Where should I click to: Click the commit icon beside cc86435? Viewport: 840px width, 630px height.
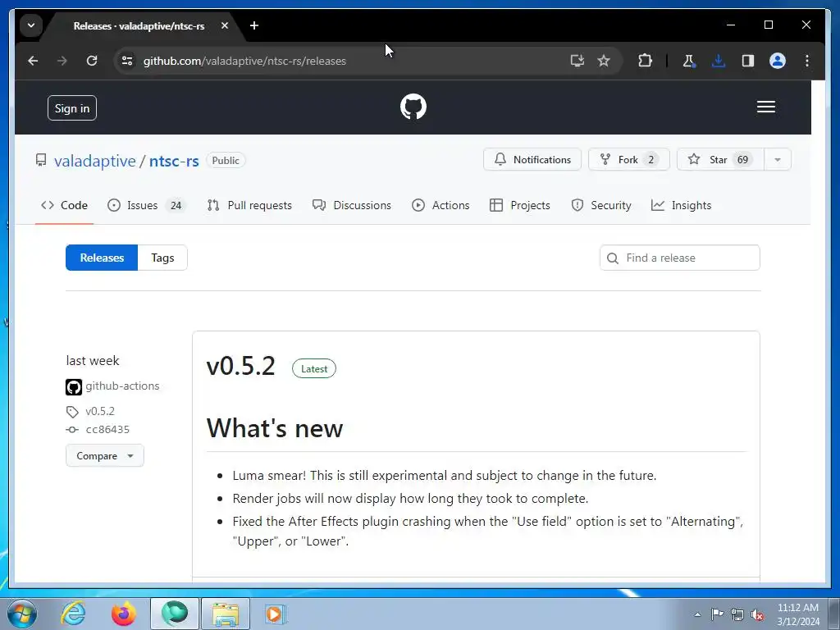pos(72,430)
